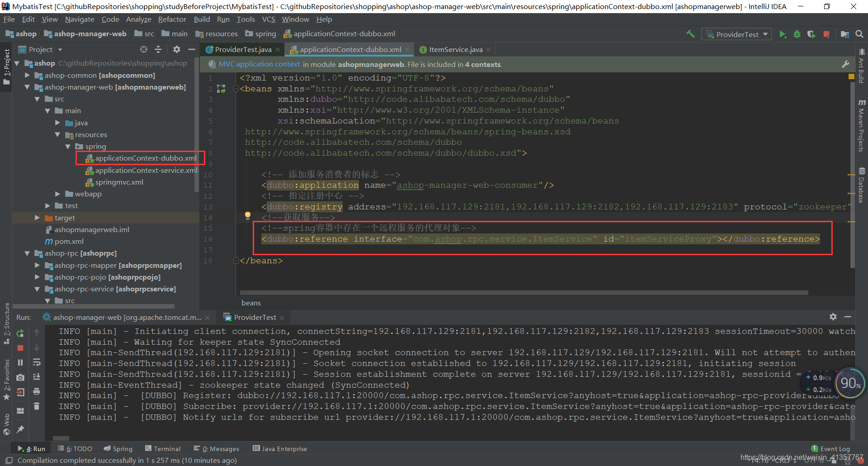The width and height of the screenshot is (868, 466).
Task: Open the Refactor menu
Action: 172,19
